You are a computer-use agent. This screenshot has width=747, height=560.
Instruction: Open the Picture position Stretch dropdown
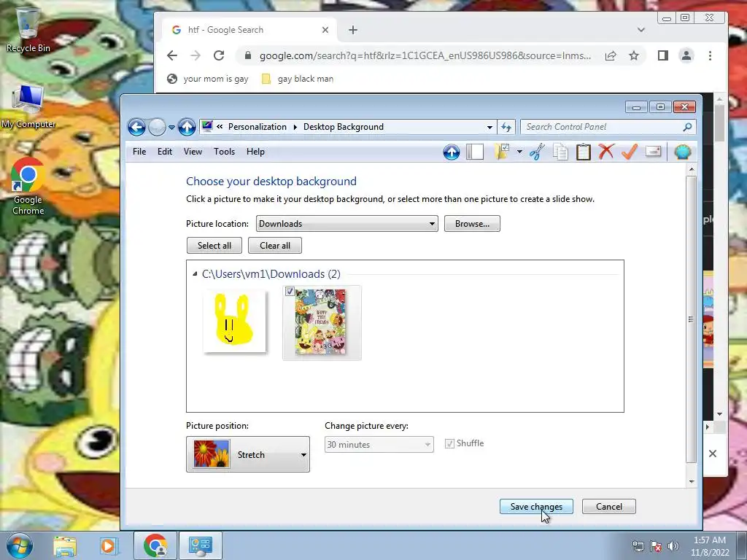coord(248,454)
